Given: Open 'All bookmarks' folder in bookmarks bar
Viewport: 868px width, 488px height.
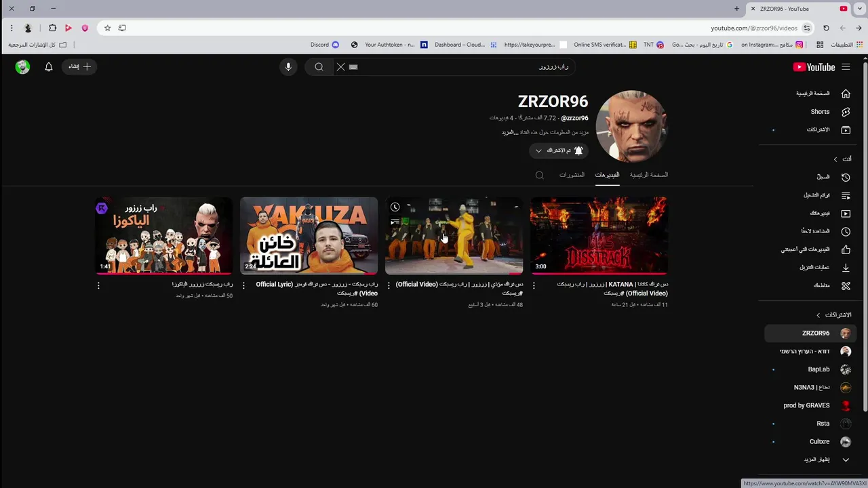Looking at the screenshot, I should (x=37, y=45).
